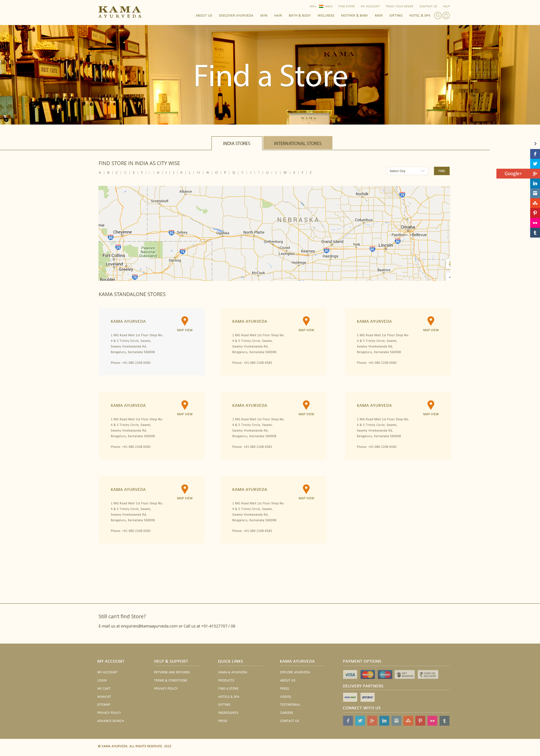Click Returns and Refunds footer link
This screenshot has width=540, height=756.
tap(172, 672)
